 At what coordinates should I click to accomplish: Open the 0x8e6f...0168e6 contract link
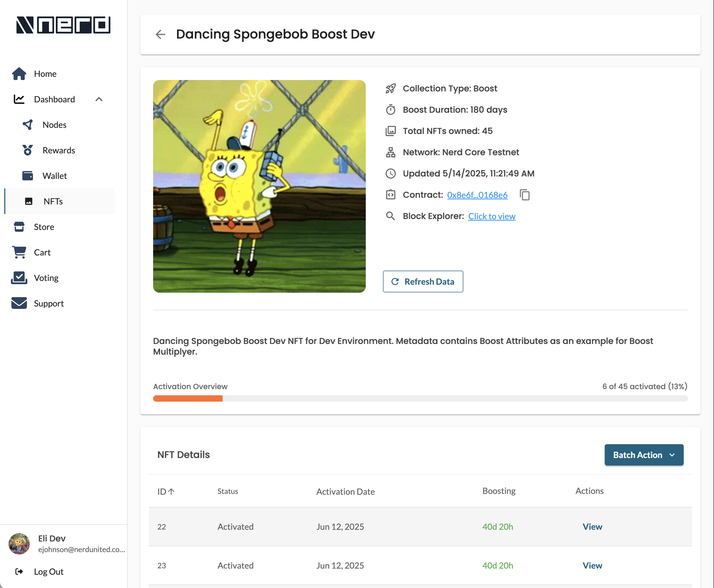(x=477, y=195)
